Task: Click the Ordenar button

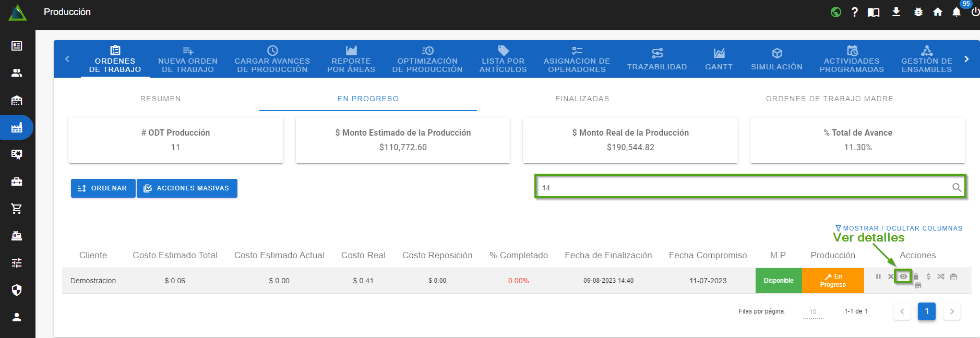Action: coord(103,188)
